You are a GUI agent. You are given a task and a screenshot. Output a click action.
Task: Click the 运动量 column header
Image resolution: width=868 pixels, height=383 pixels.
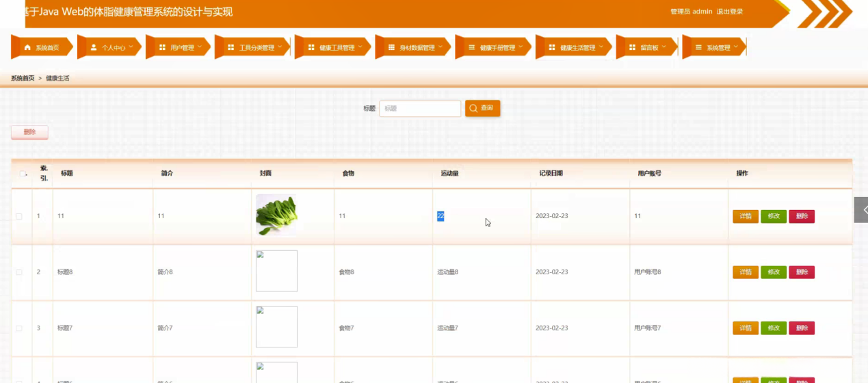point(449,174)
